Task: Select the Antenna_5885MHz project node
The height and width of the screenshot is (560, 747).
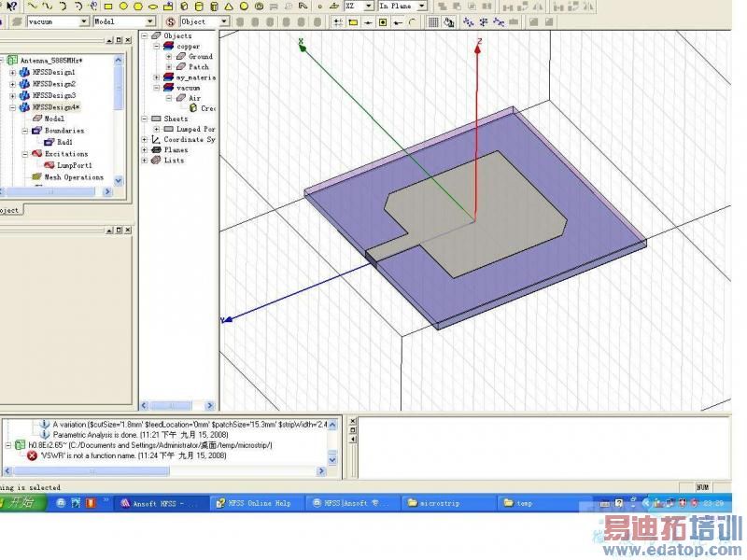Action: tap(51, 61)
